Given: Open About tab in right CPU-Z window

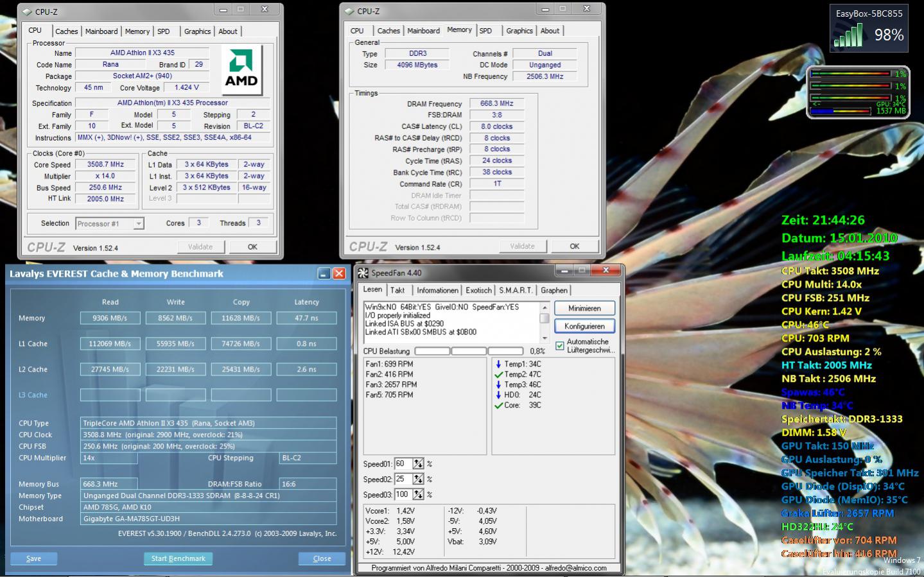Looking at the screenshot, I should (x=550, y=31).
